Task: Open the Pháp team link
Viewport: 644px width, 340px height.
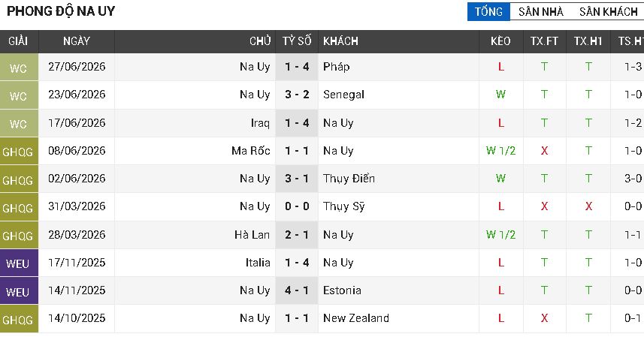Action: pyautogui.click(x=336, y=67)
